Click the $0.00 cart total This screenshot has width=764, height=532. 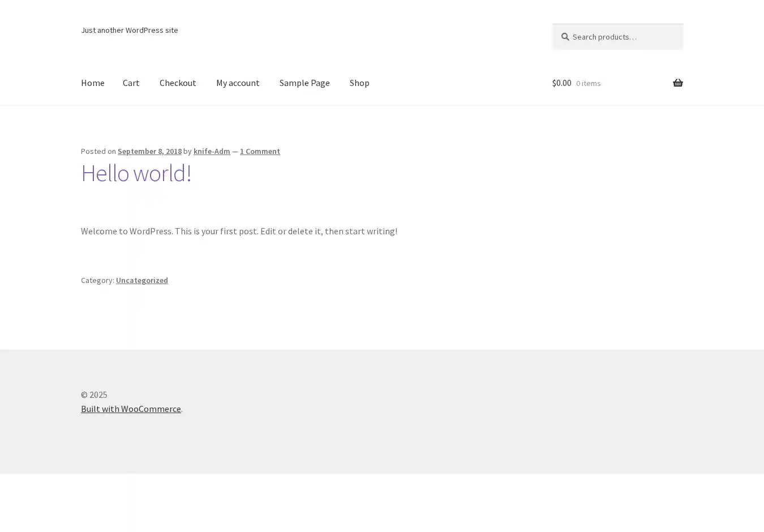(x=561, y=83)
